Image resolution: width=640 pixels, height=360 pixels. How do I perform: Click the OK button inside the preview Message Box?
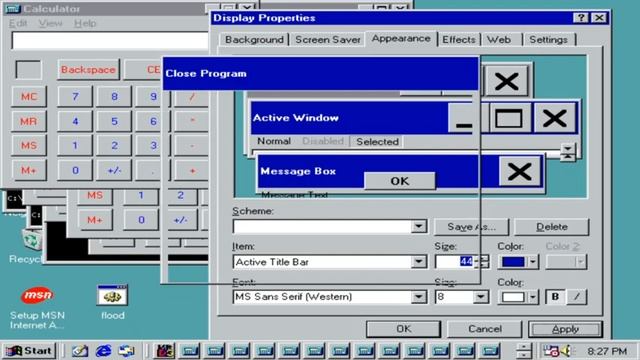(x=400, y=181)
